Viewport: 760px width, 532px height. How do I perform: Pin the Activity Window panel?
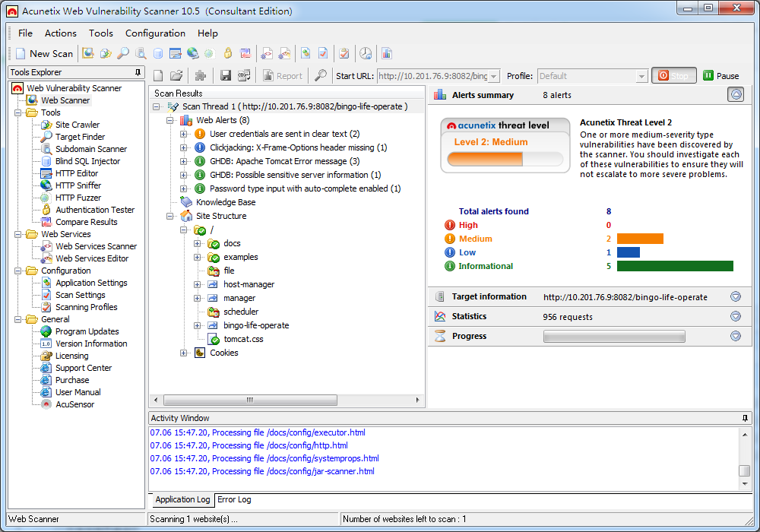click(745, 418)
